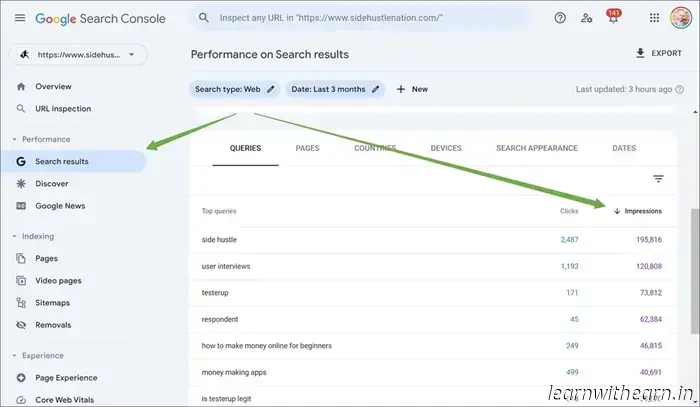Click the Google News icon

click(21, 206)
